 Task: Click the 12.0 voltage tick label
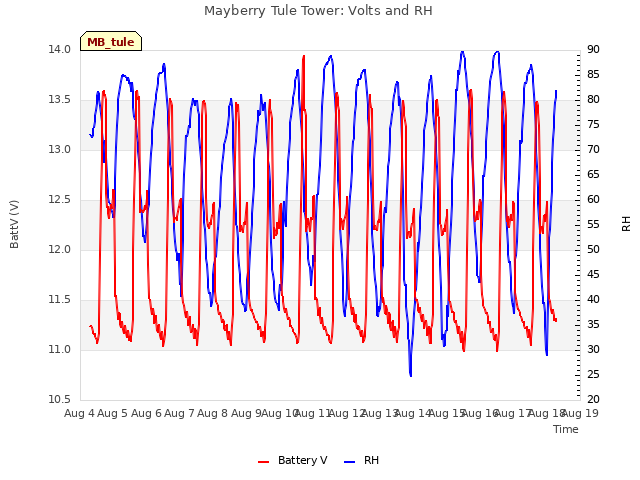[x=59, y=250]
